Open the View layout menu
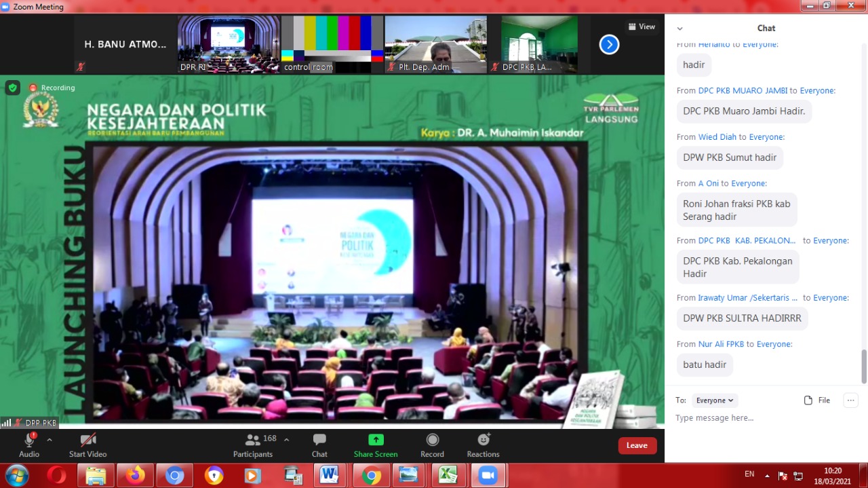The width and height of the screenshot is (868, 488). [642, 26]
